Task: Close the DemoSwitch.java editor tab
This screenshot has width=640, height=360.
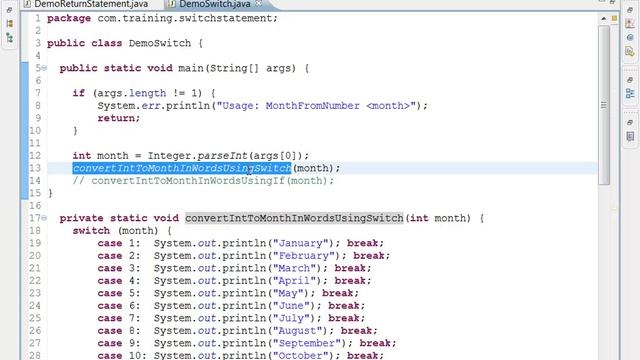Action: click(258, 4)
